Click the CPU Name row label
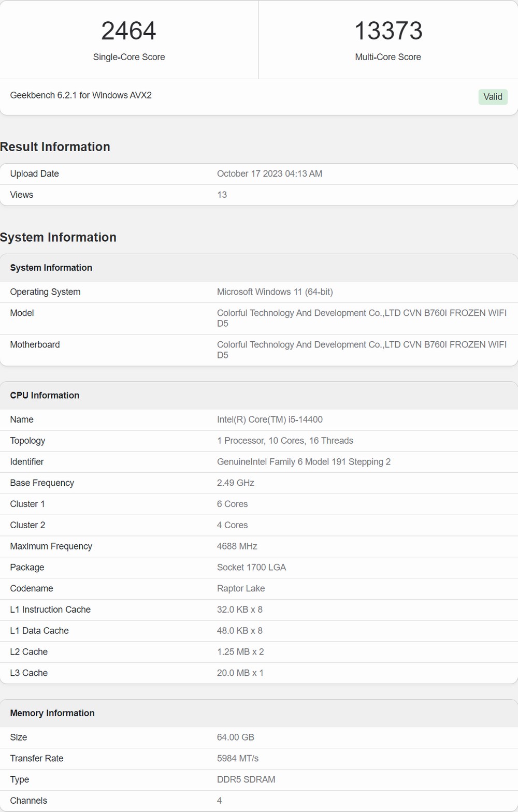The height and width of the screenshot is (812, 518). (x=22, y=419)
